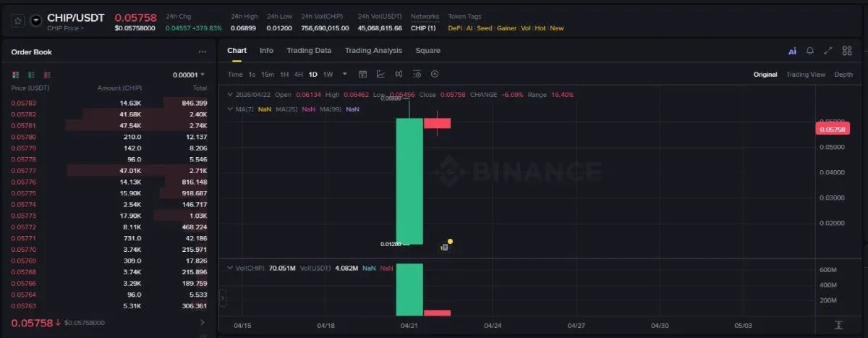Click the New token tag

[x=557, y=28]
